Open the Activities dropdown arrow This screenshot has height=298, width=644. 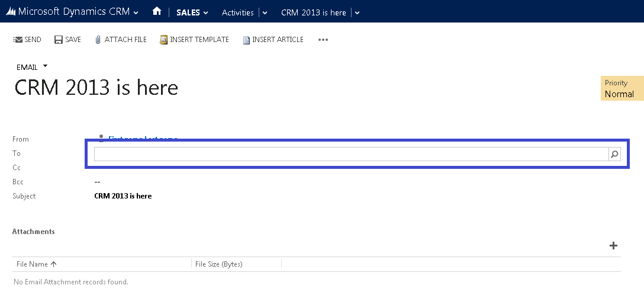[265, 12]
